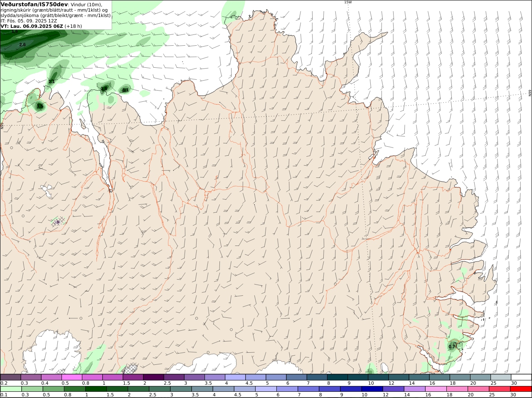Select bright pink snow swatch between 0.5 and 0.8

click(x=72, y=377)
